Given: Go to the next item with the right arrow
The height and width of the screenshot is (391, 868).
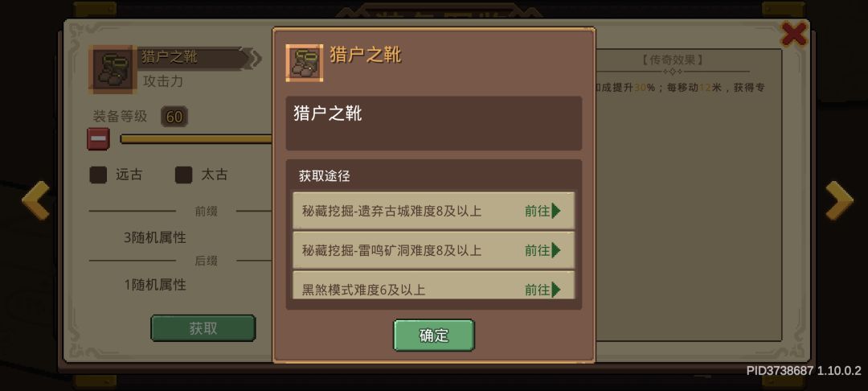Looking at the screenshot, I should 839,200.
